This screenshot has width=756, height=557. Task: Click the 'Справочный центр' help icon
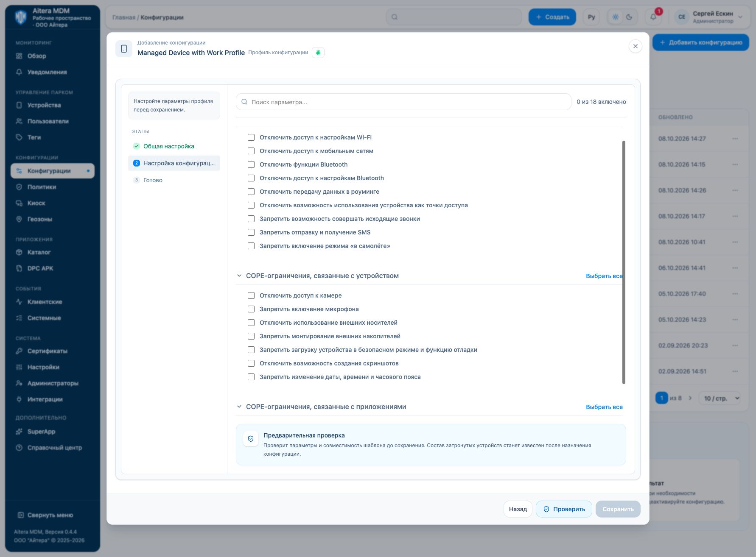19,448
